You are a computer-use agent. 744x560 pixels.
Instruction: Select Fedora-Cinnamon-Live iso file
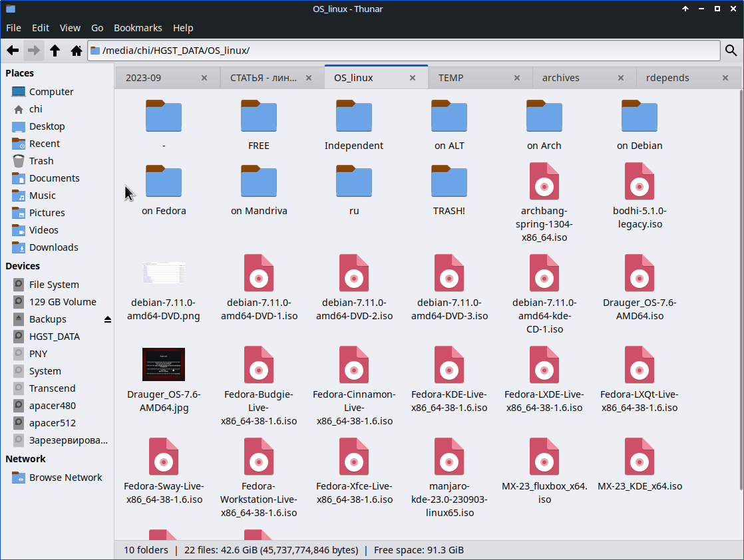point(354,386)
